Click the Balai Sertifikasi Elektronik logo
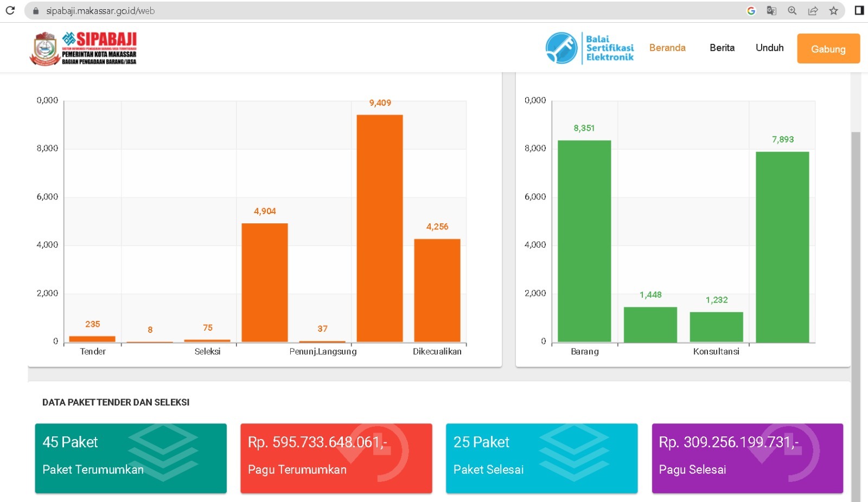The image size is (868, 502). pos(590,48)
